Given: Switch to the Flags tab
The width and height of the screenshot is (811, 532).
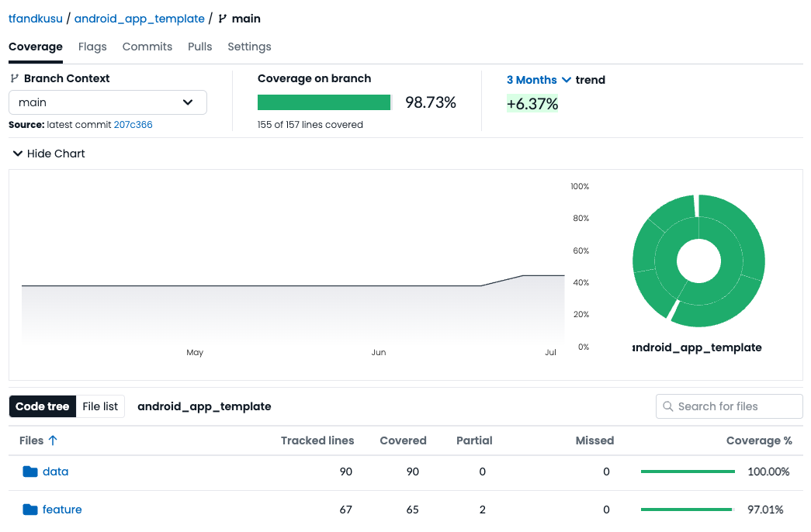Looking at the screenshot, I should pos(92,47).
